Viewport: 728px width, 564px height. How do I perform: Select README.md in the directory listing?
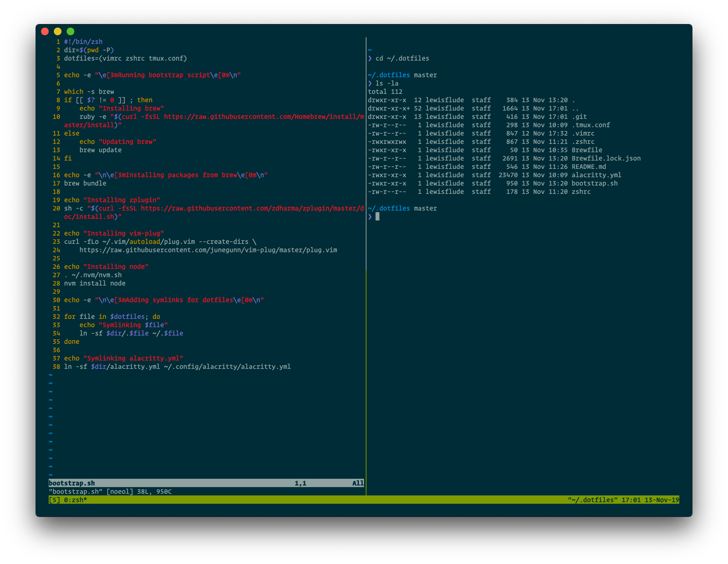click(589, 167)
